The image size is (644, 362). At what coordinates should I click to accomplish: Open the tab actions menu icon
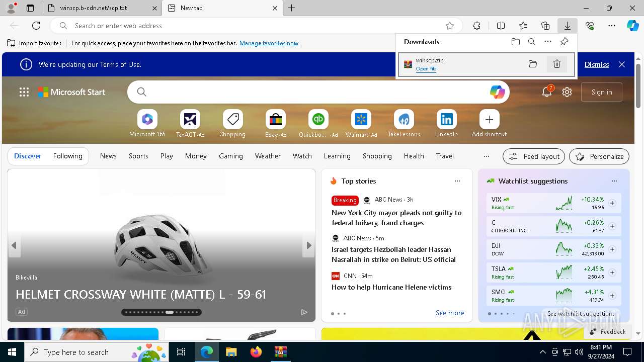[30, 8]
